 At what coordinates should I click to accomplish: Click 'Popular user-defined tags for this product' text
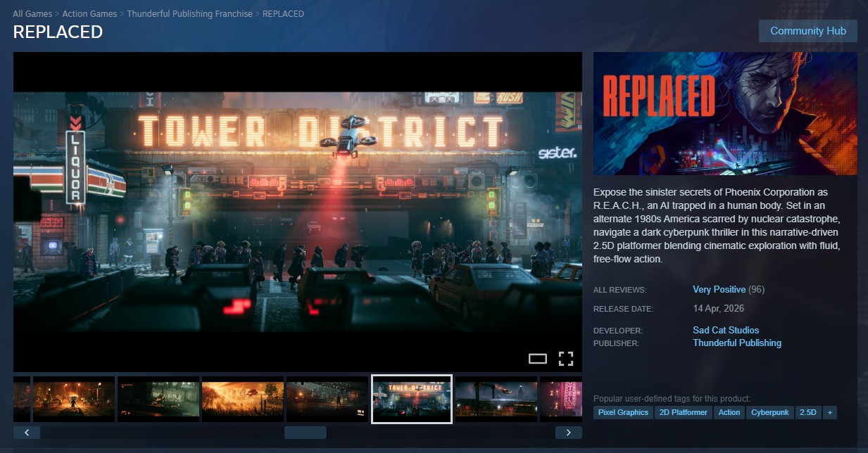click(672, 399)
